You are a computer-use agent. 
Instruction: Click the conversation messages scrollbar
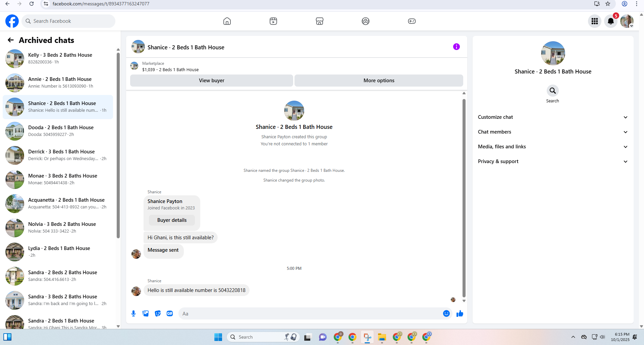click(464, 198)
